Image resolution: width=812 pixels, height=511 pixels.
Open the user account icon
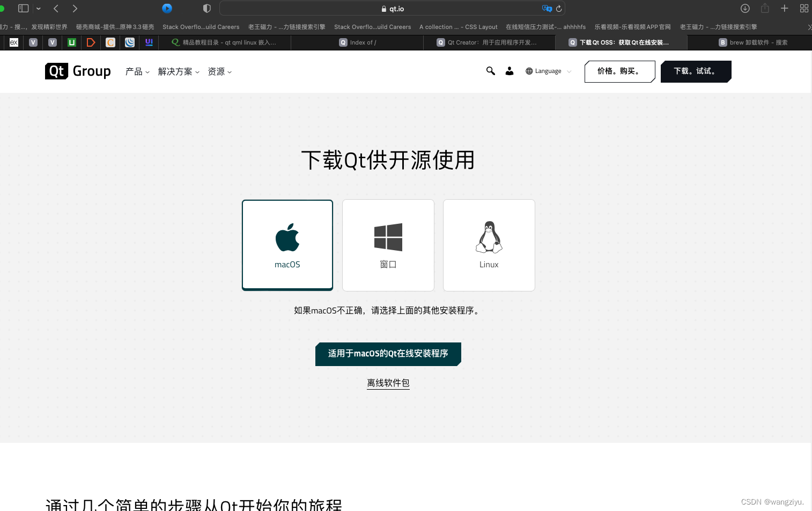[x=510, y=71]
